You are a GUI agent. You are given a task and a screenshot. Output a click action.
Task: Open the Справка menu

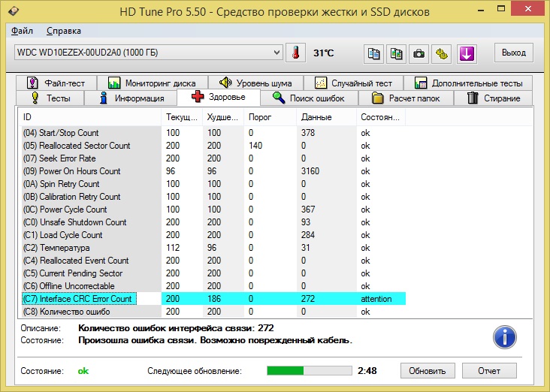(x=63, y=31)
